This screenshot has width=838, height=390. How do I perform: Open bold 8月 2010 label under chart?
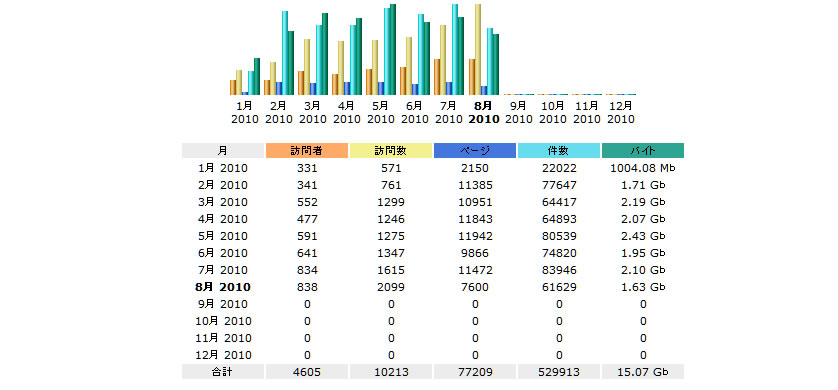tap(484, 112)
